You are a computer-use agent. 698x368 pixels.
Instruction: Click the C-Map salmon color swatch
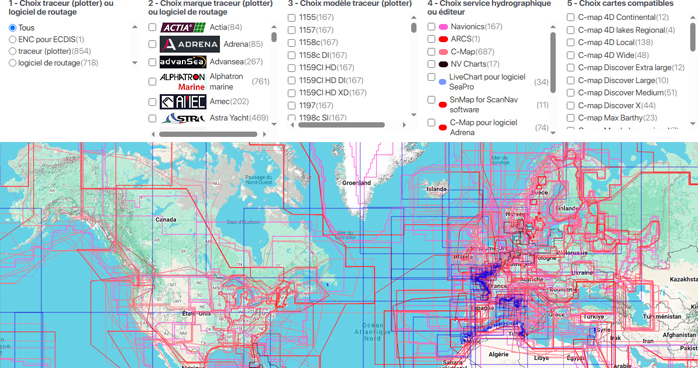[443, 52]
